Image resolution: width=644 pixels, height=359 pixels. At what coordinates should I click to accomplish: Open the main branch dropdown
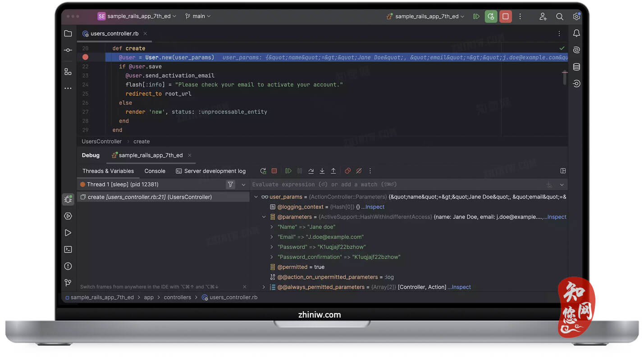click(197, 16)
